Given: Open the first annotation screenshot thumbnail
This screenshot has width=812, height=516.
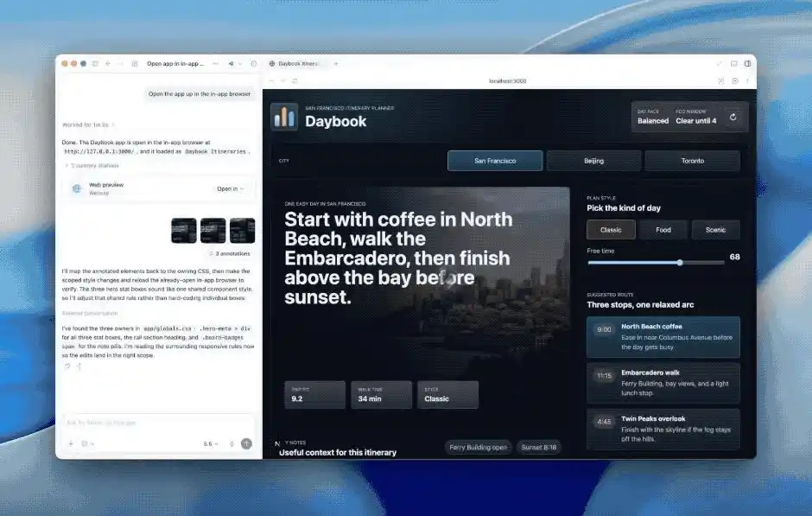Looking at the screenshot, I should pyautogui.click(x=184, y=231).
